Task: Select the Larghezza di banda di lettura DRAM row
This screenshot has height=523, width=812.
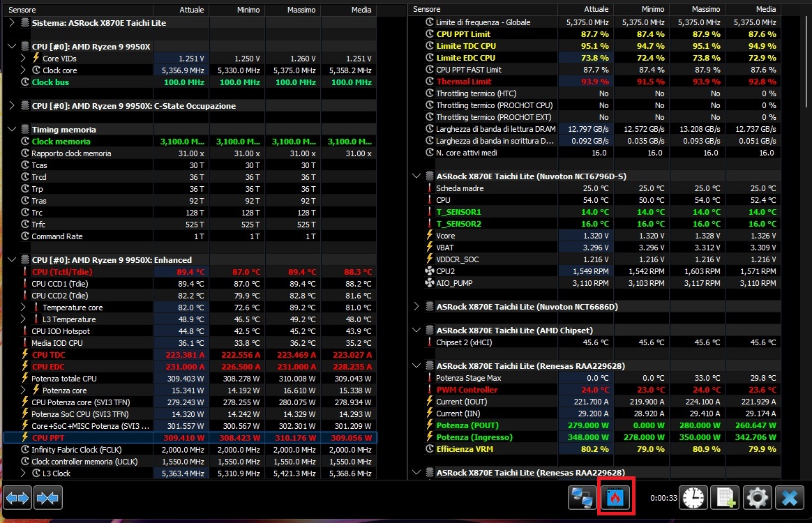Action: pyautogui.click(x=594, y=129)
